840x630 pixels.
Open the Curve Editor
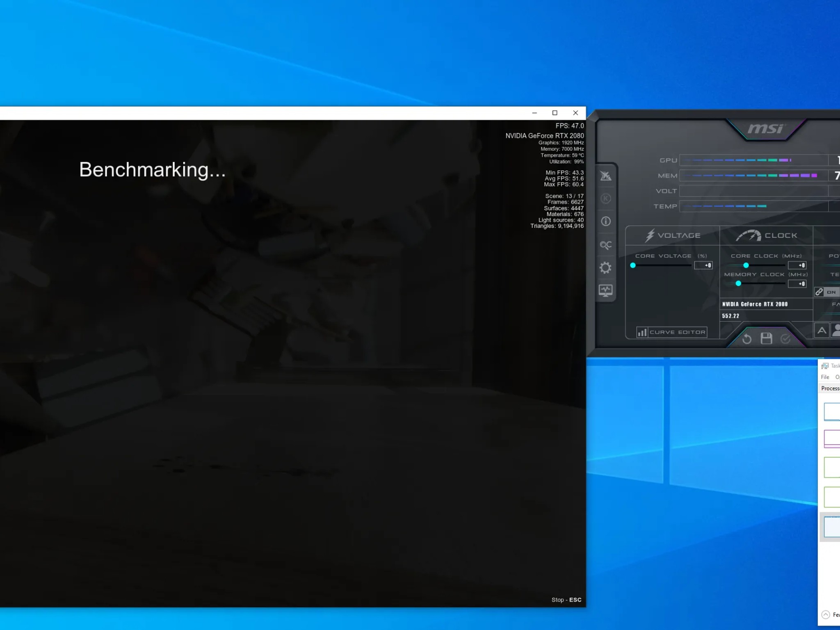671,332
